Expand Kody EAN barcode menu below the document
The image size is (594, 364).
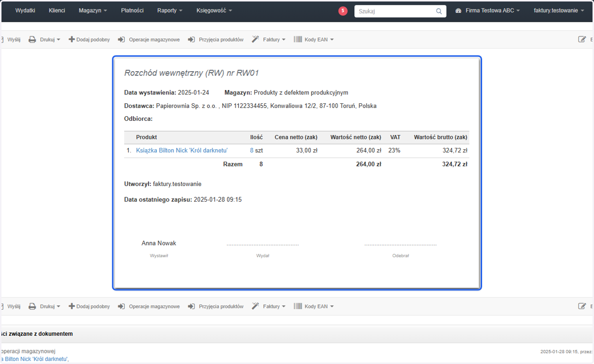point(314,307)
